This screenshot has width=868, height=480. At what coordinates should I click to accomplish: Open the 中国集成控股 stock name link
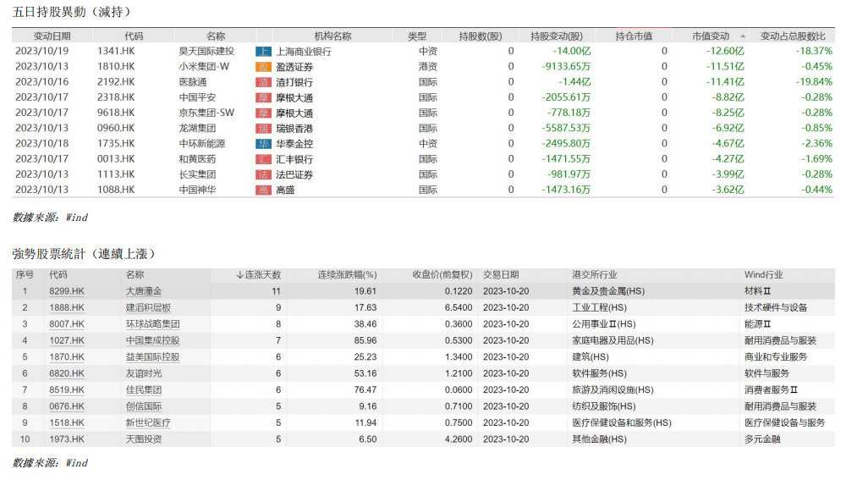(x=153, y=340)
